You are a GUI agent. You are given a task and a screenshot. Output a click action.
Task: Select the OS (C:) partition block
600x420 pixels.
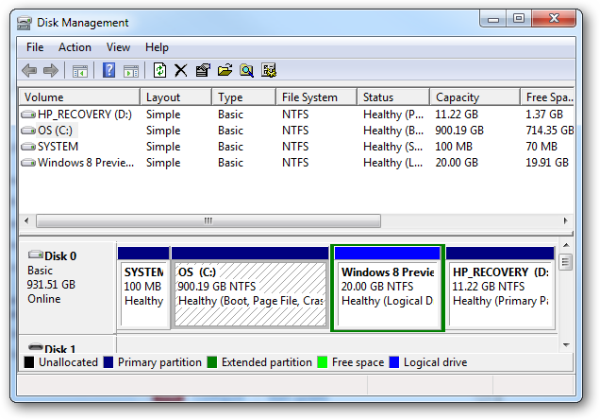point(250,290)
